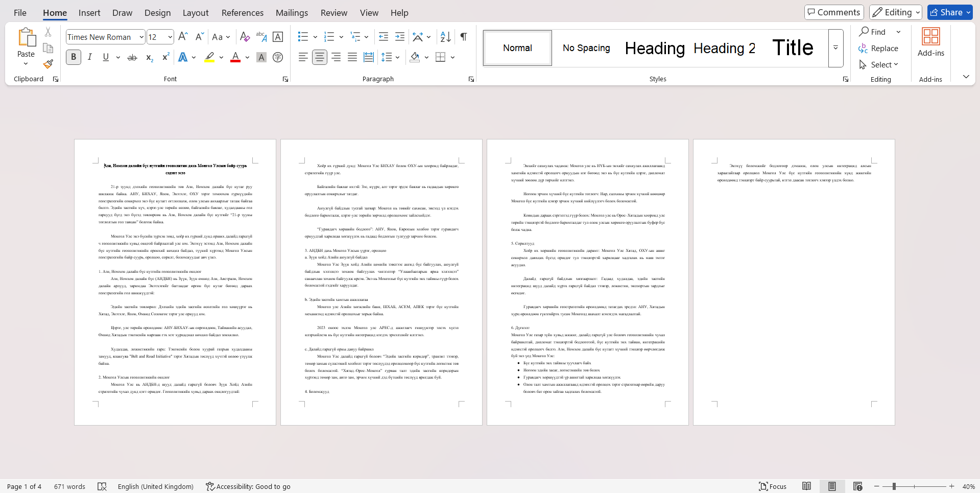Toggle Strikethrough formatting
Screen dimensions: 980x493
point(132,57)
